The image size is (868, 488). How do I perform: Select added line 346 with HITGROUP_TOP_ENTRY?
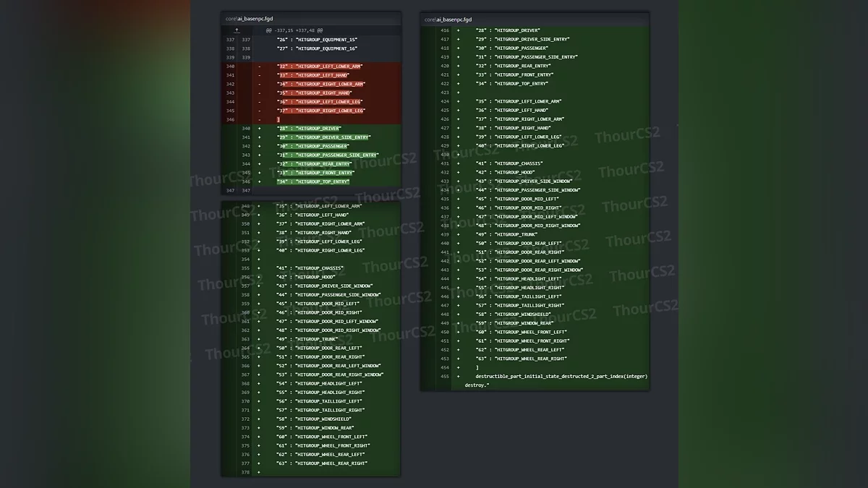[x=312, y=181]
